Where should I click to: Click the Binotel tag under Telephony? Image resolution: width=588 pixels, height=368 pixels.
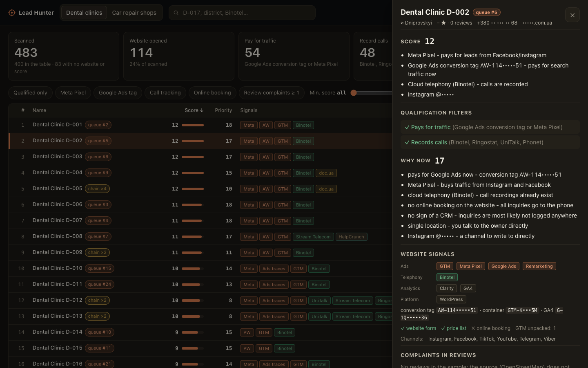[x=447, y=277]
